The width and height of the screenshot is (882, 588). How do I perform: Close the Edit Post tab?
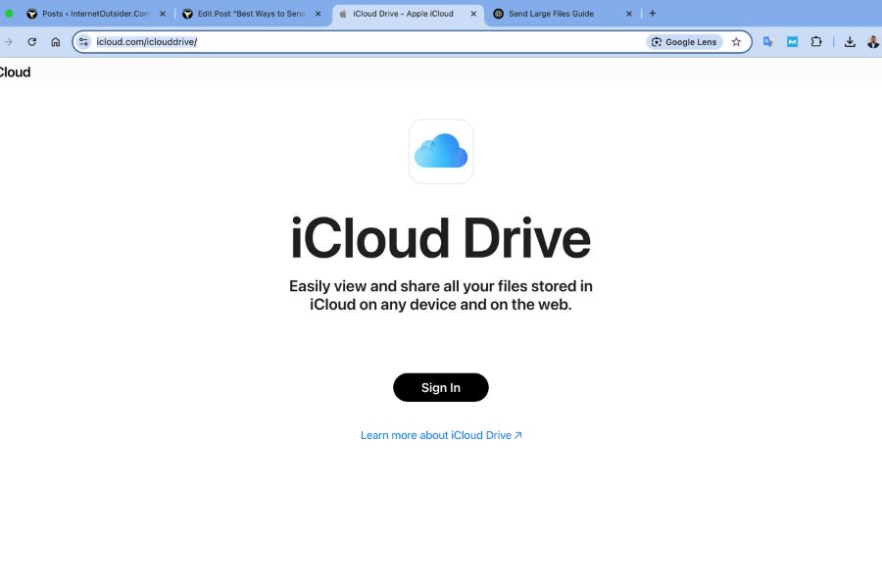pyautogui.click(x=318, y=14)
